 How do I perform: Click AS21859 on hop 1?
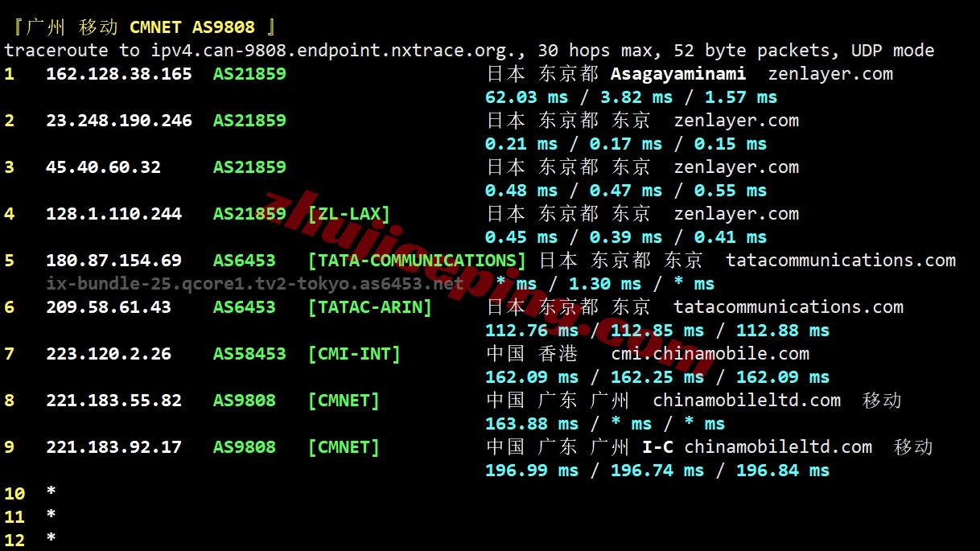click(x=249, y=74)
